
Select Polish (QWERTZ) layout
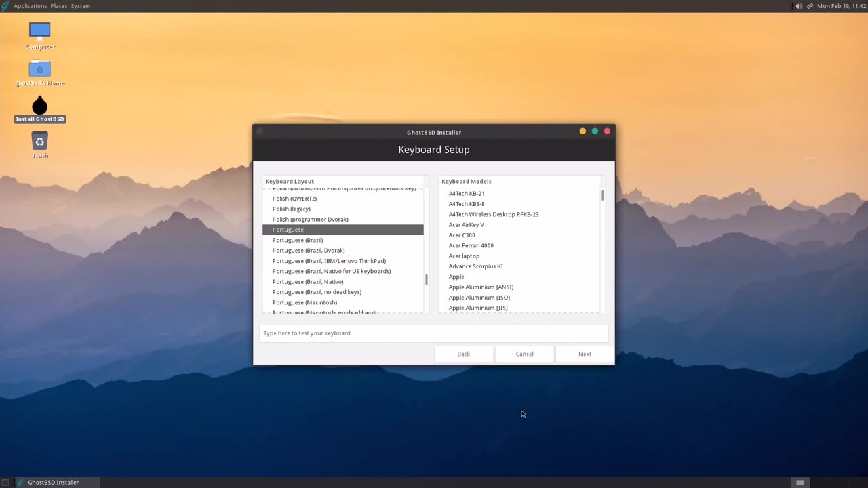(x=342, y=199)
